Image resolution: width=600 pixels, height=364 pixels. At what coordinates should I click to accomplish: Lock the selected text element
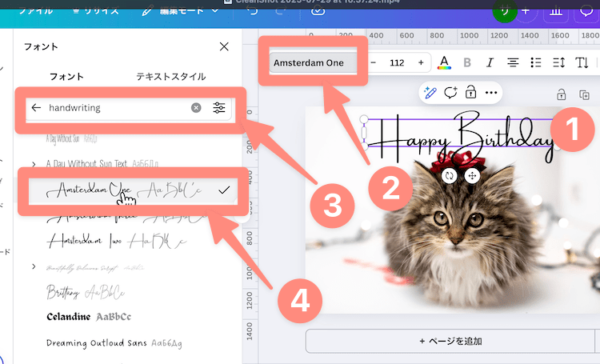tap(471, 93)
